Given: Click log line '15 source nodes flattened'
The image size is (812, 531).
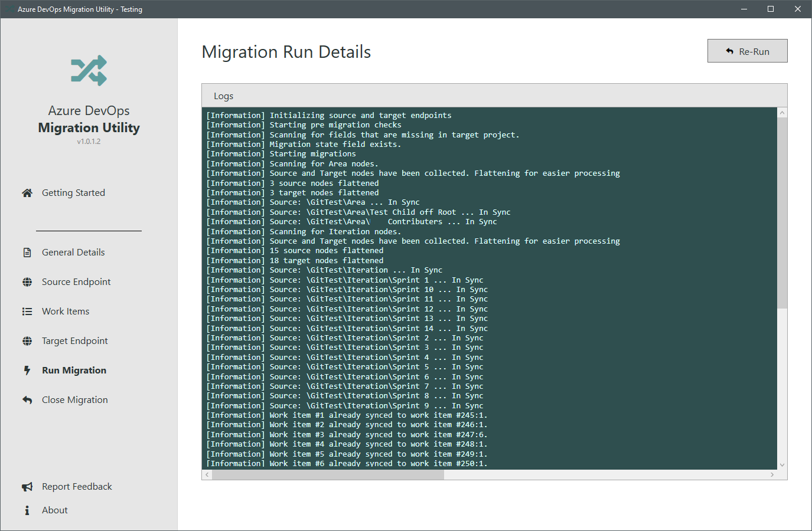Looking at the screenshot, I should pos(295,251).
